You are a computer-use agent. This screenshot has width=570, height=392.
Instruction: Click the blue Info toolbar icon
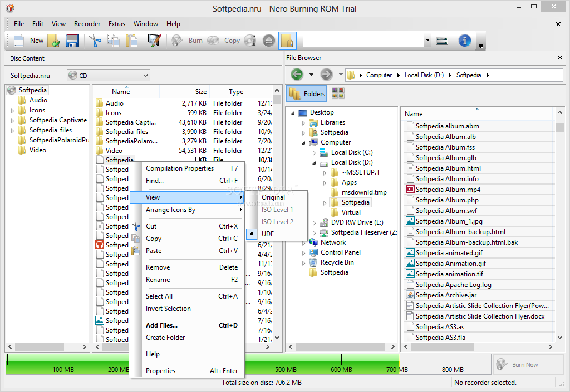pyautogui.click(x=465, y=40)
